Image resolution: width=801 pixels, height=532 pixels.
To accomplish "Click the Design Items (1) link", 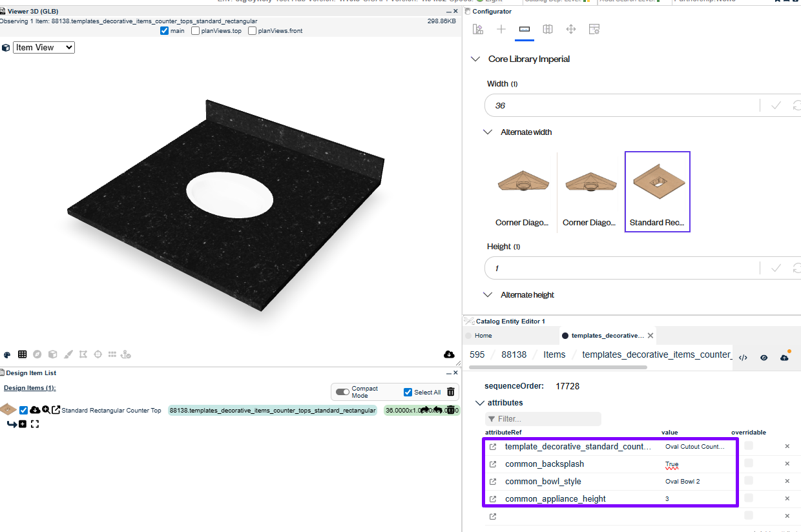I will pyautogui.click(x=30, y=388).
